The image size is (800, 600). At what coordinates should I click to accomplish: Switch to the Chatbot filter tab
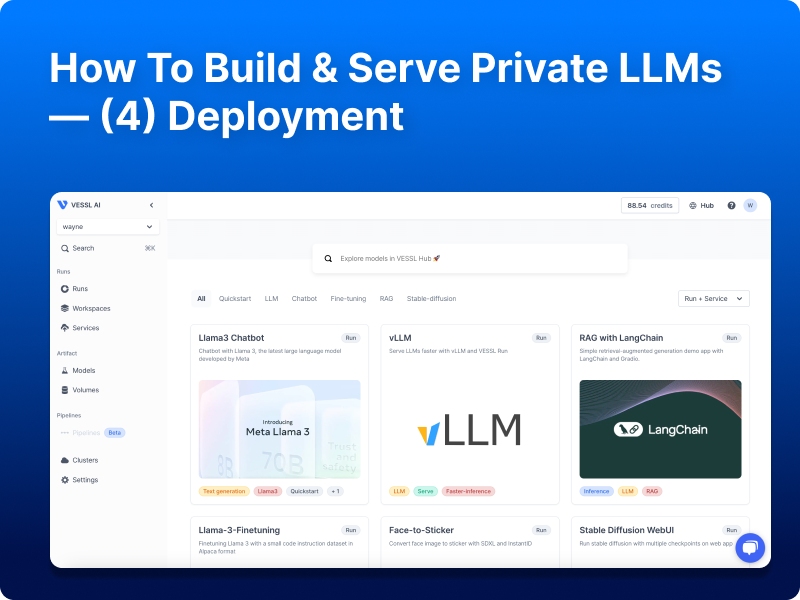(304, 298)
